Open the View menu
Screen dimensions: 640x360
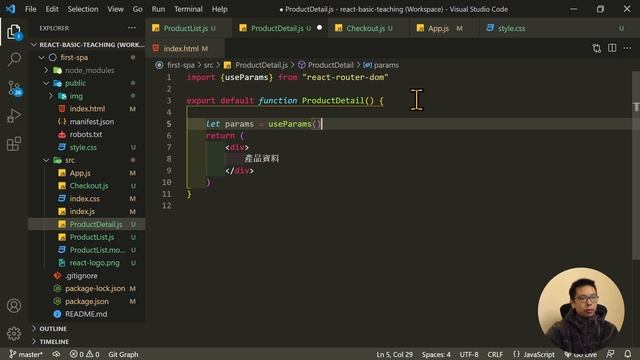pyautogui.click(x=116, y=9)
